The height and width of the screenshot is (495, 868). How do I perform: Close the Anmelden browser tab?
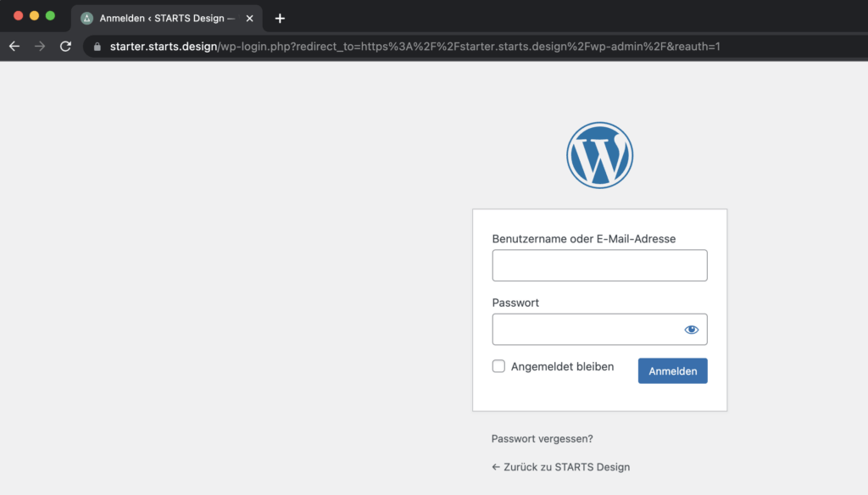[249, 18]
